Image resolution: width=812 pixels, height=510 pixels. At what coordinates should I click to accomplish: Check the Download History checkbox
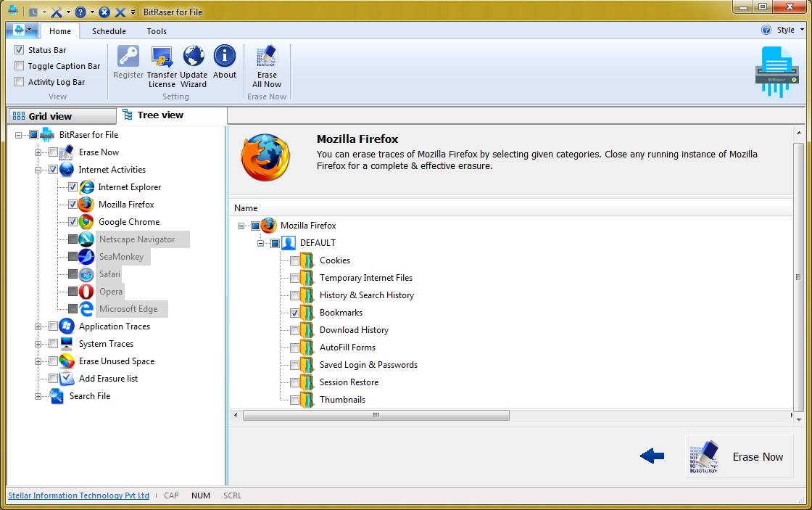pyautogui.click(x=294, y=330)
